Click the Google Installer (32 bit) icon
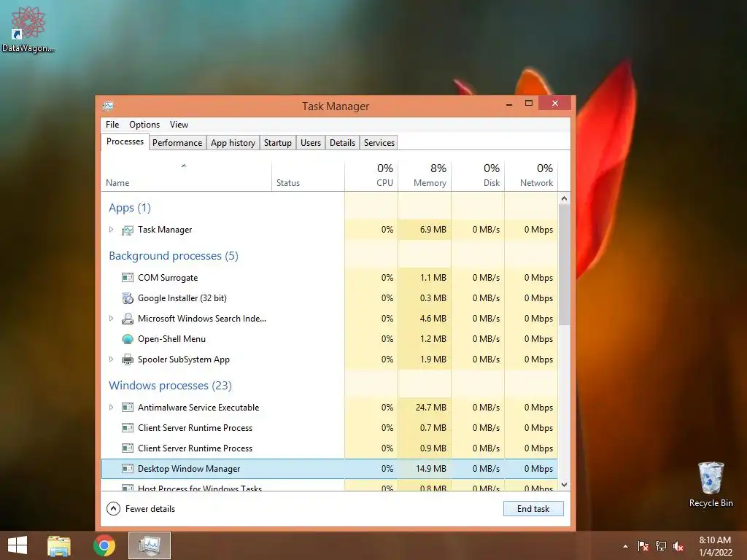 [127, 298]
